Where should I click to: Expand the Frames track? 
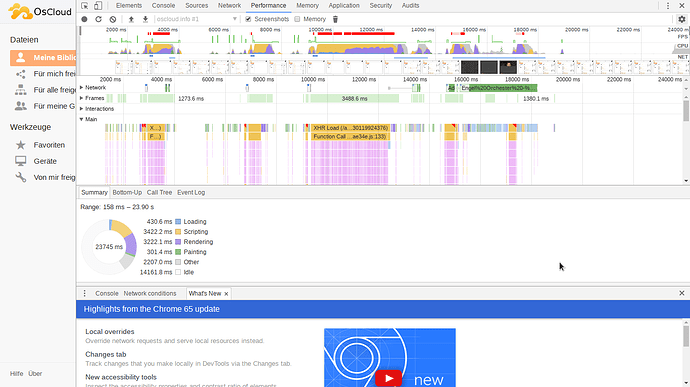point(81,98)
